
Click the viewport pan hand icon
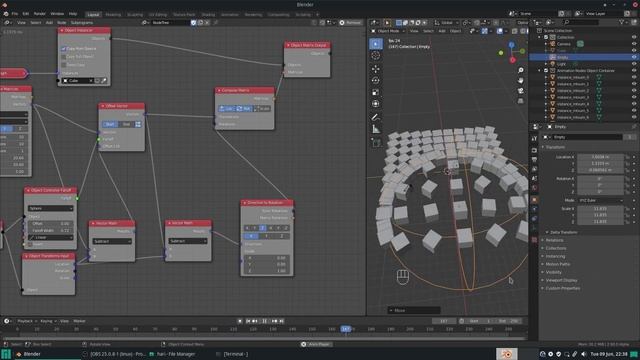521,80
